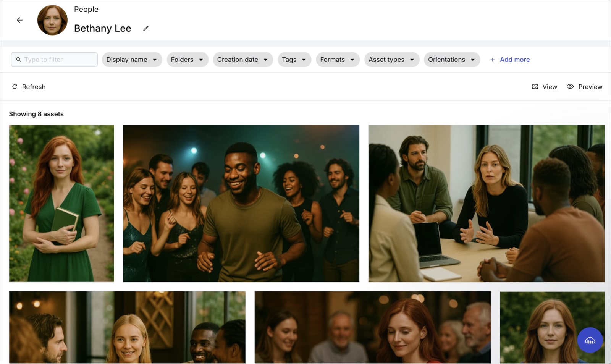Image resolution: width=611 pixels, height=364 pixels.
Task: Click the Showing 8 assets text
Action: pyautogui.click(x=36, y=114)
